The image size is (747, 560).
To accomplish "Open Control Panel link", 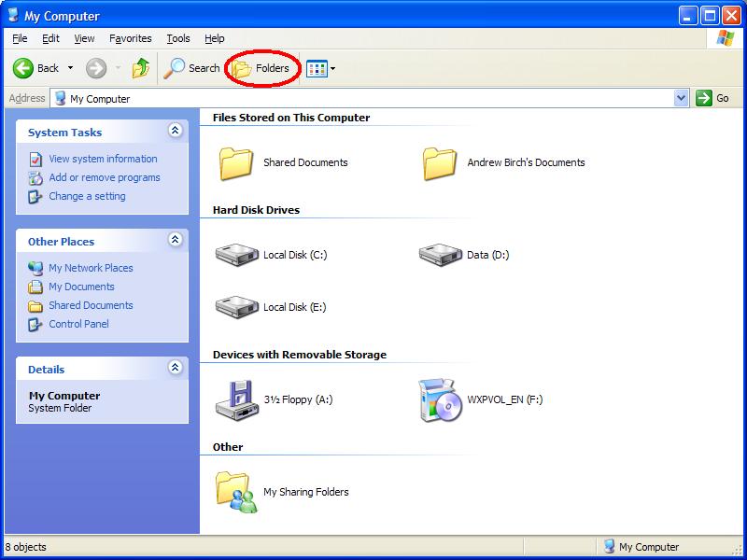I will (78, 324).
